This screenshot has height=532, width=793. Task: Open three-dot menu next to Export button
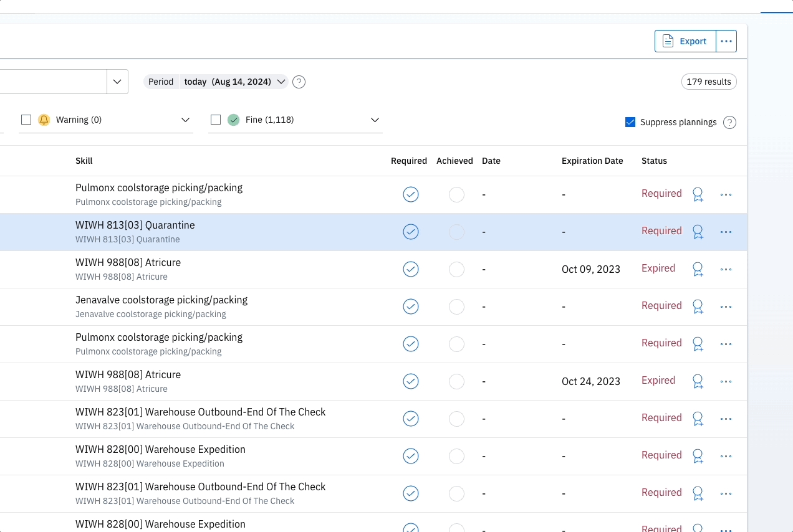click(726, 41)
